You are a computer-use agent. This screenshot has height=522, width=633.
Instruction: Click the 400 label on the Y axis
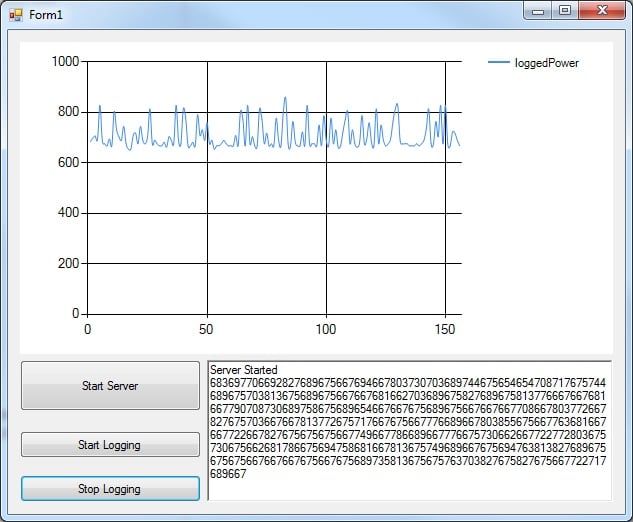68,213
